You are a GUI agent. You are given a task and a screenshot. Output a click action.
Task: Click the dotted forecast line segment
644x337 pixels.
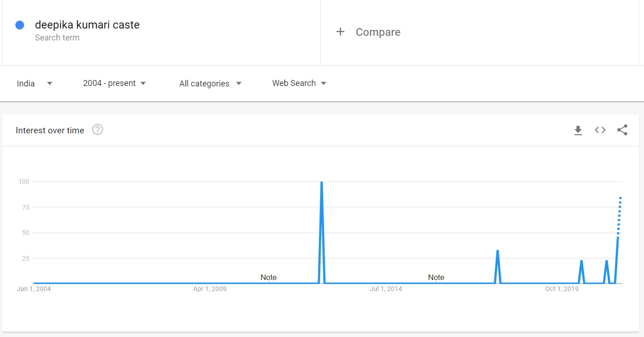click(619, 216)
